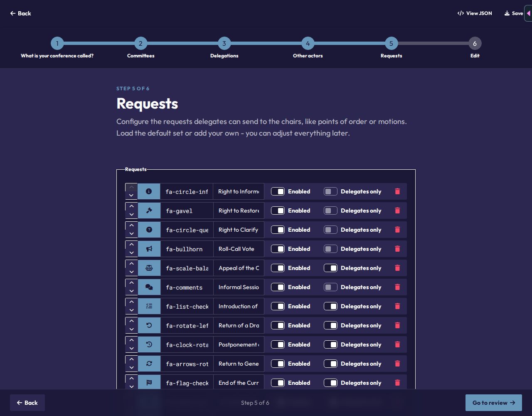Move the fa-gavel request up with chevron
Image resolution: width=532 pixels, height=416 pixels.
click(131, 206)
